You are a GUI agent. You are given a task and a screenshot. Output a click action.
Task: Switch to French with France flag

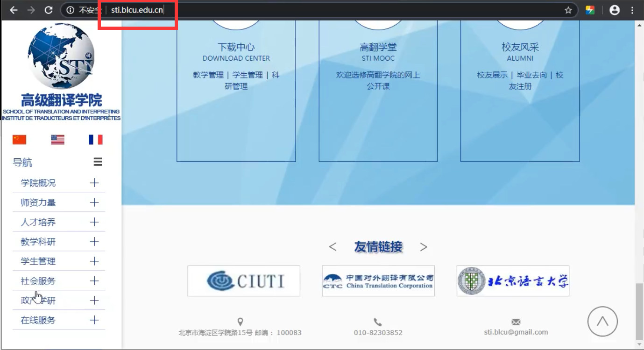95,140
